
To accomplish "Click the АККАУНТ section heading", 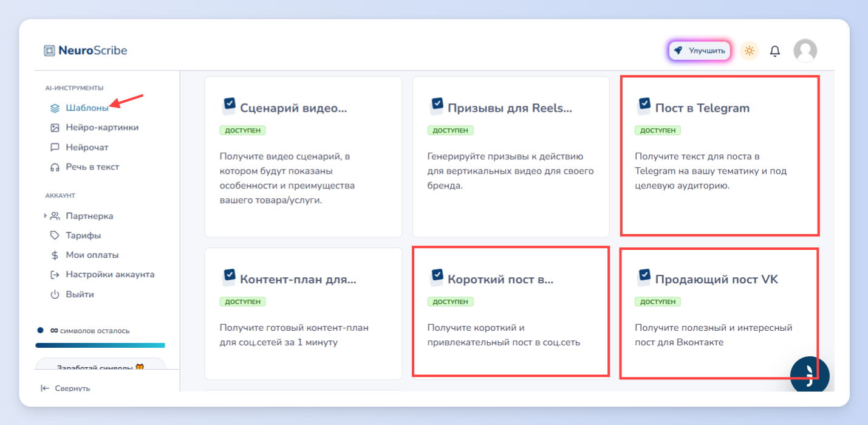I will (x=60, y=196).
